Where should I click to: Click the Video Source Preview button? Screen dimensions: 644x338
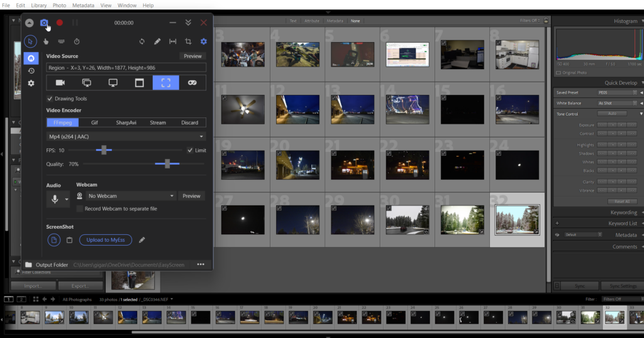click(192, 56)
